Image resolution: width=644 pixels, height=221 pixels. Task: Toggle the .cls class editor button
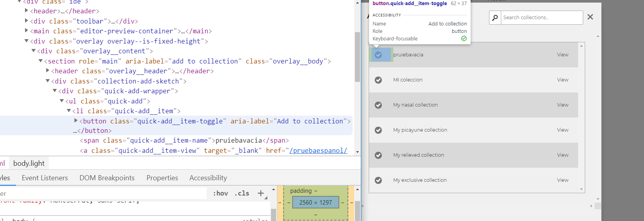(242, 193)
